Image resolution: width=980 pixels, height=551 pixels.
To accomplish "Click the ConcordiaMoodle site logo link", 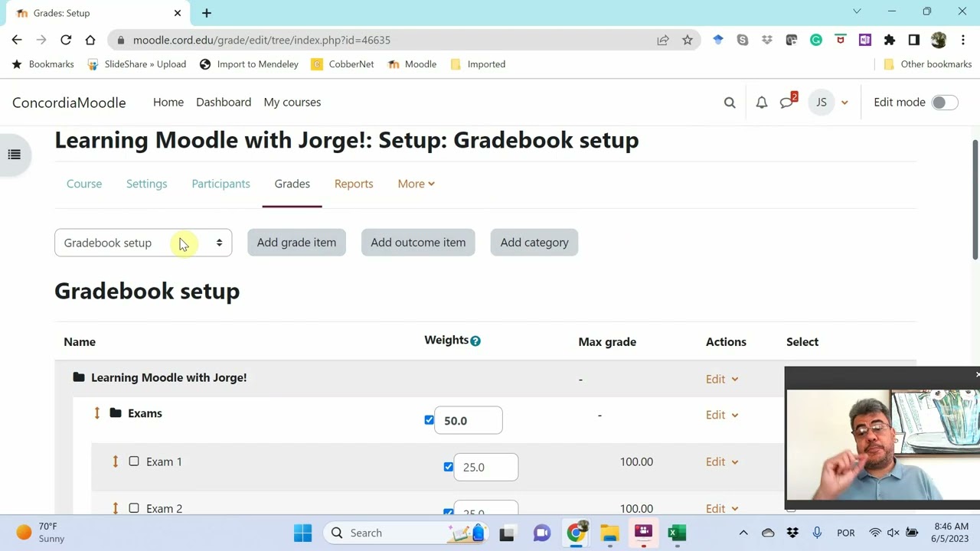I will click(69, 103).
